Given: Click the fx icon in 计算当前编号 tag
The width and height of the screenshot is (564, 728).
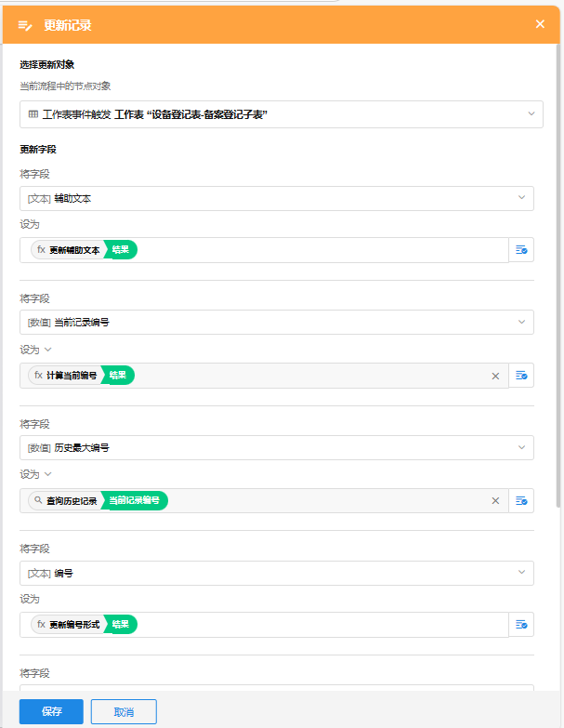Looking at the screenshot, I should (x=38, y=375).
